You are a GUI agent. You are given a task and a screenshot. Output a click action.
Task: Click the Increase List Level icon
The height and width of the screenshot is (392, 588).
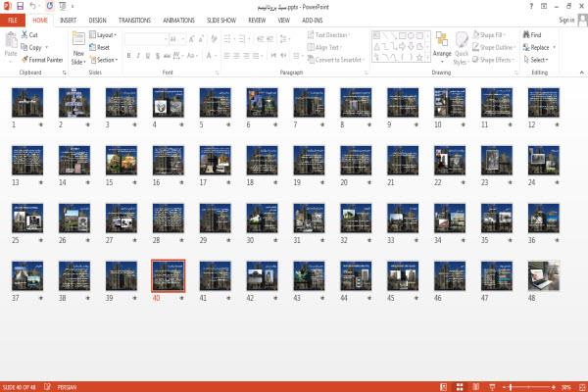pyautogui.click(x=270, y=39)
